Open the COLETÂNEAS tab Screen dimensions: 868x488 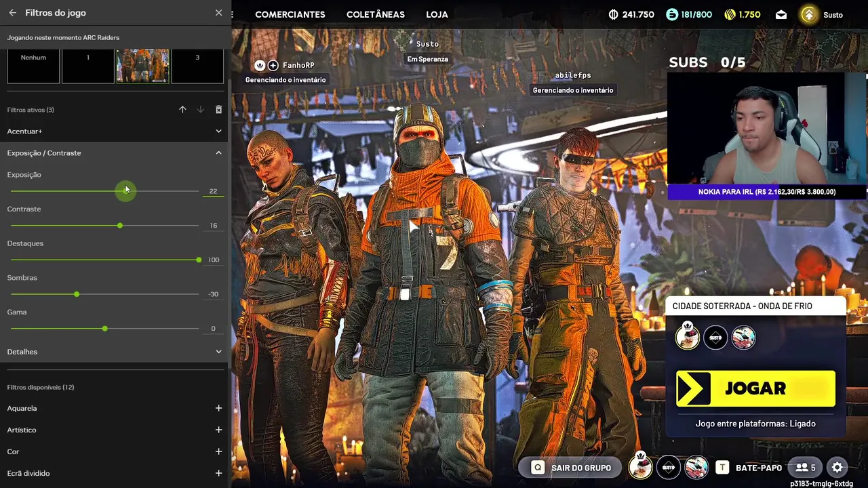click(376, 14)
